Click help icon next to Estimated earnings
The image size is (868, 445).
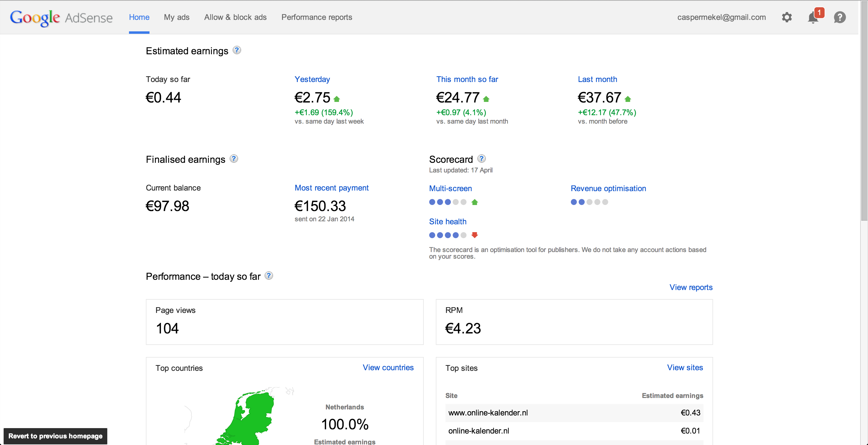point(237,50)
